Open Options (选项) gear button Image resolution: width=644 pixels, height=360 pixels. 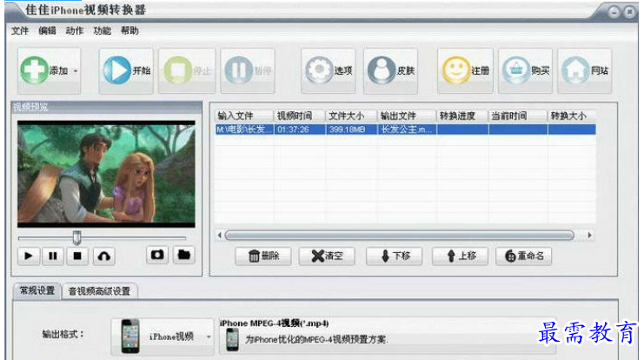(x=329, y=70)
